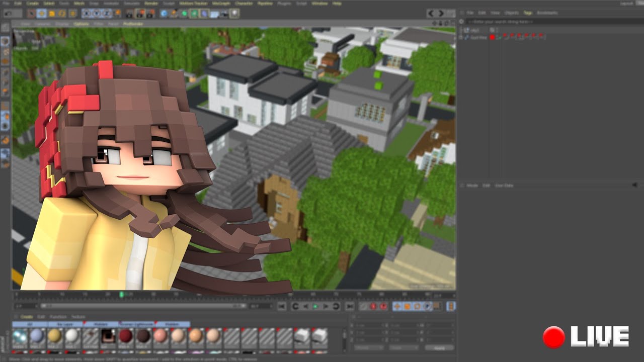Expand the second object in Object Manager

tap(461, 37)
